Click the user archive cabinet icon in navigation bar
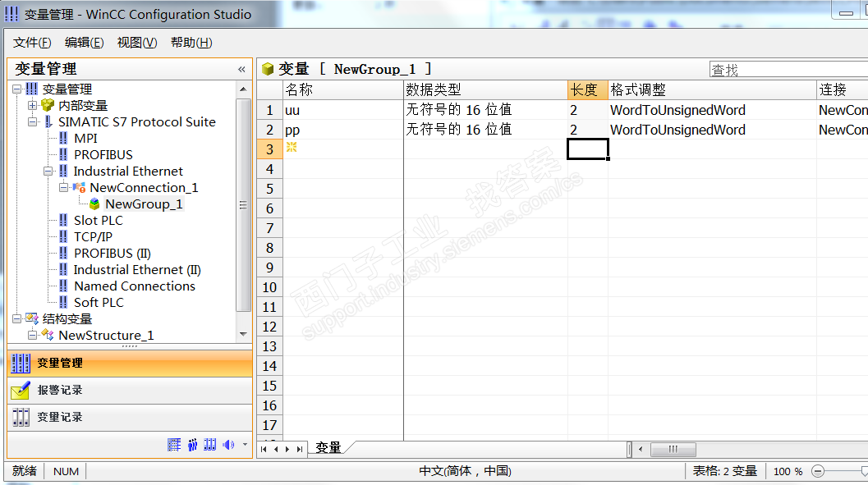The width and height of the screenshot is (868, 485). (209, 445)
